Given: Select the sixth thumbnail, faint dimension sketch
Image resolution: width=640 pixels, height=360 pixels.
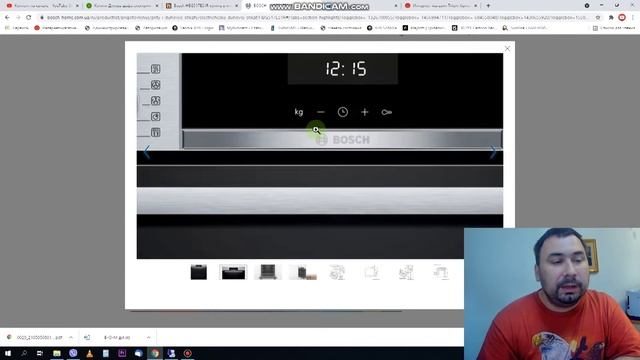Looking at the screenshot, I should [x=372, y=272].
